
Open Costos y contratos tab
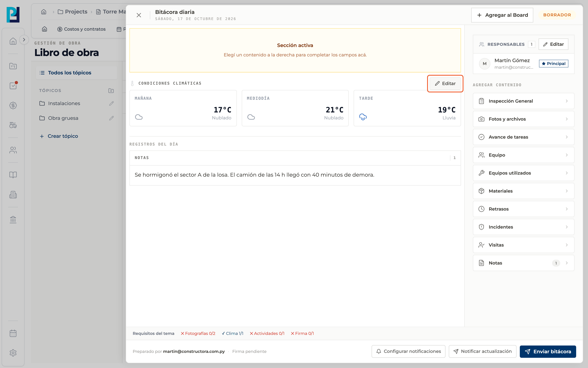coord(81,29)
